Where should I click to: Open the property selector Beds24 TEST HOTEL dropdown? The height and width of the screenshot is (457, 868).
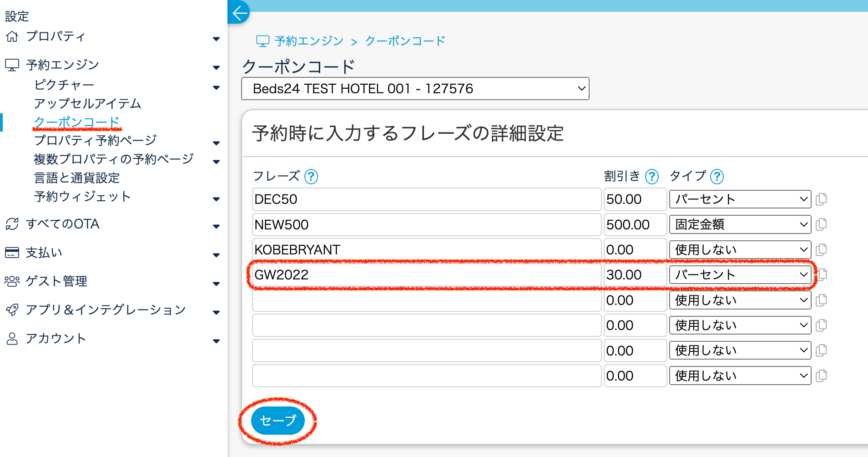coord(415,89)
